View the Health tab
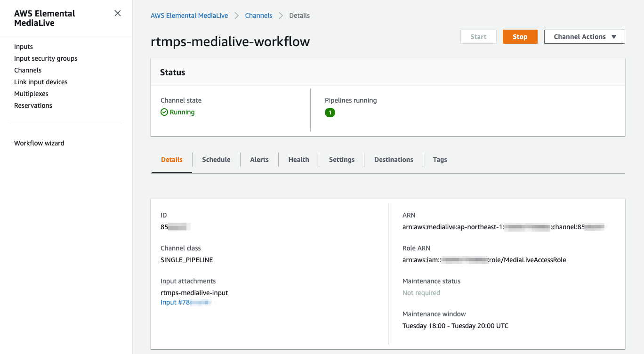The height and width of the screenshot is (354, 644). tap(298, 160)
